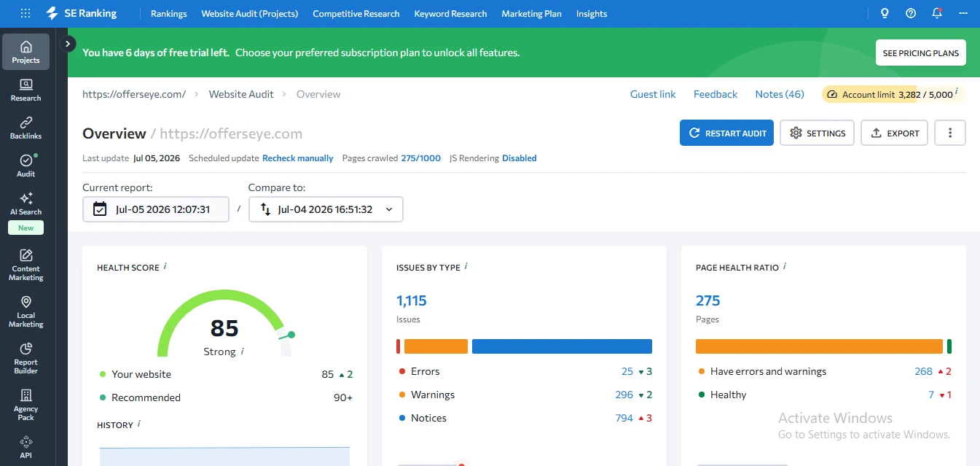980x466 pixels.
Task: Click the Account limit 3,282 / 5,000 badge
Action: 893,95
